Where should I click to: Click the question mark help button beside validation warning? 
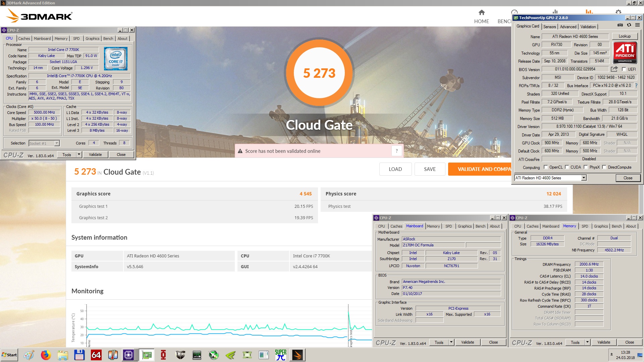[396, 151]
